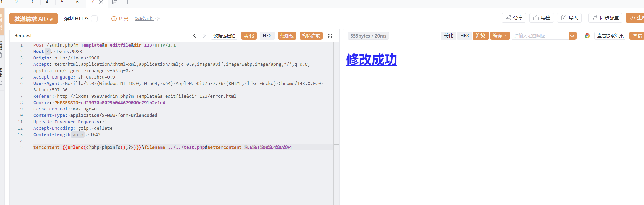Click the save icon in the tab bar

(115, 2)
